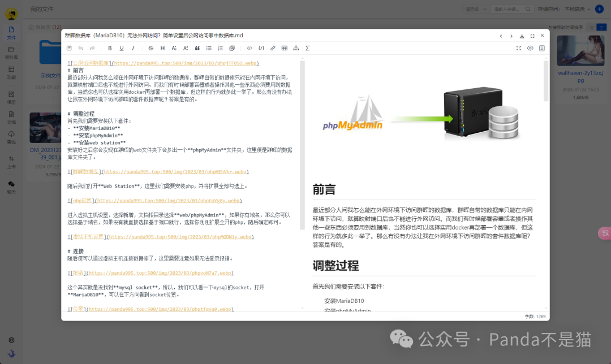Screen dimensions: 611x364
Task: Switch to grid view layout
Action: pos(601,27)
